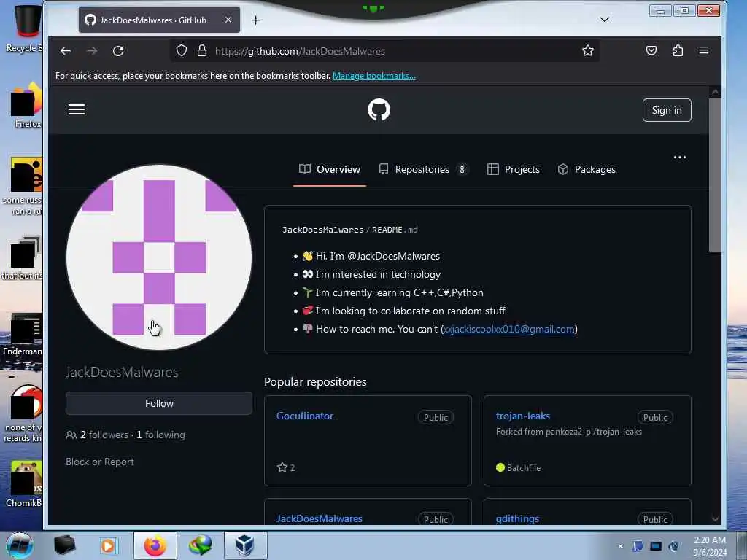Open the JackDoesMalwares repository card link
This screenshot has height=560, width=747.
tap(320, 518)
